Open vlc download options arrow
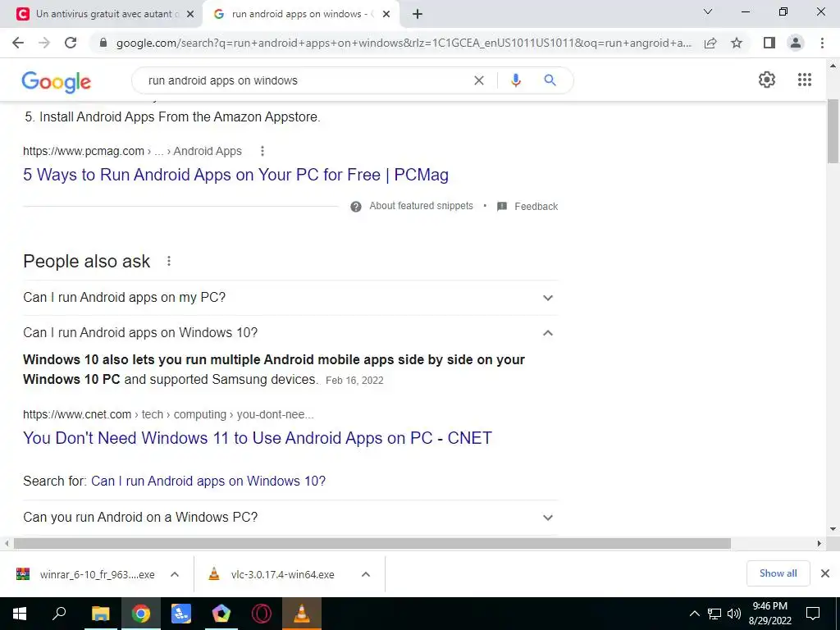Image resolution: width=840 pixels, height=630 pixels. point(366,574)
